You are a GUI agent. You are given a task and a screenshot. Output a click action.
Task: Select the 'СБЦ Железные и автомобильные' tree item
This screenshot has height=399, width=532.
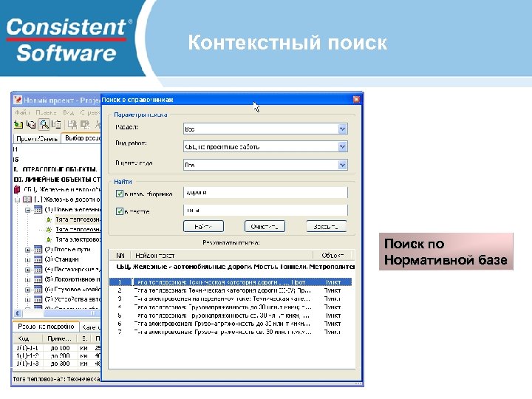point(62,189)
